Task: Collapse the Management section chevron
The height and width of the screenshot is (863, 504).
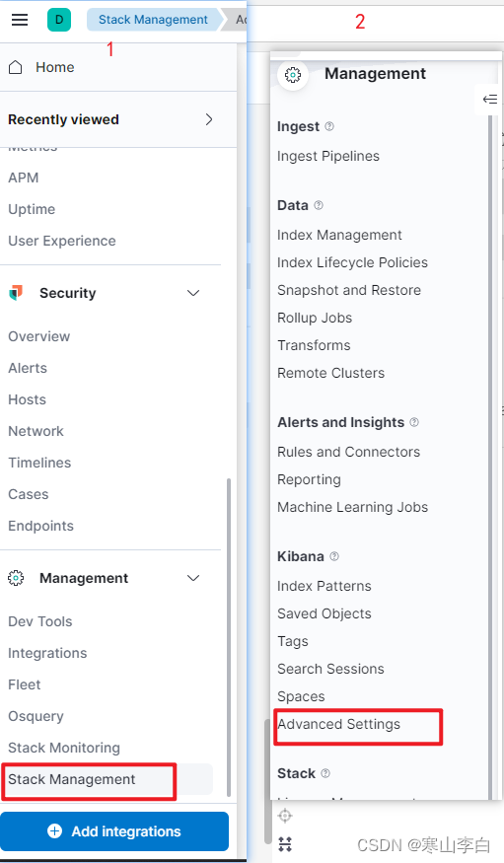Action: point(193,578)
